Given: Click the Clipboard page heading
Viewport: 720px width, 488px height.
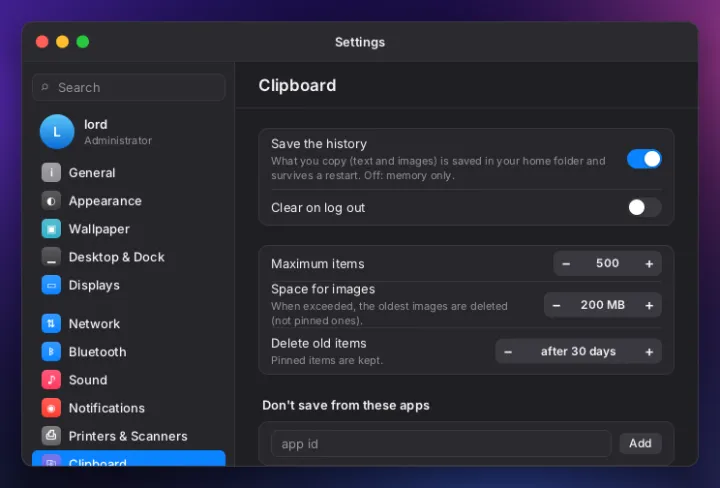Looking at the screenshot, I should [x=297, y=85].
